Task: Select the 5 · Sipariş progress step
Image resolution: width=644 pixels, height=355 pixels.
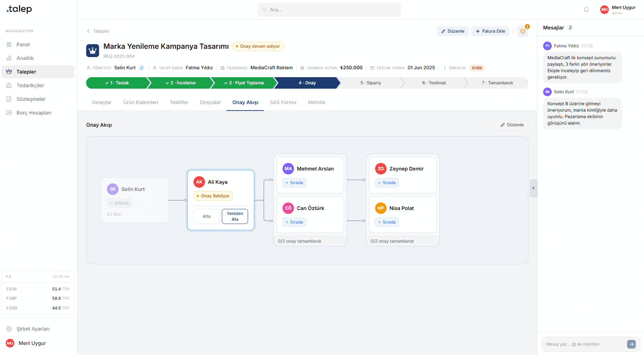Action: click(x=370, y=83)
